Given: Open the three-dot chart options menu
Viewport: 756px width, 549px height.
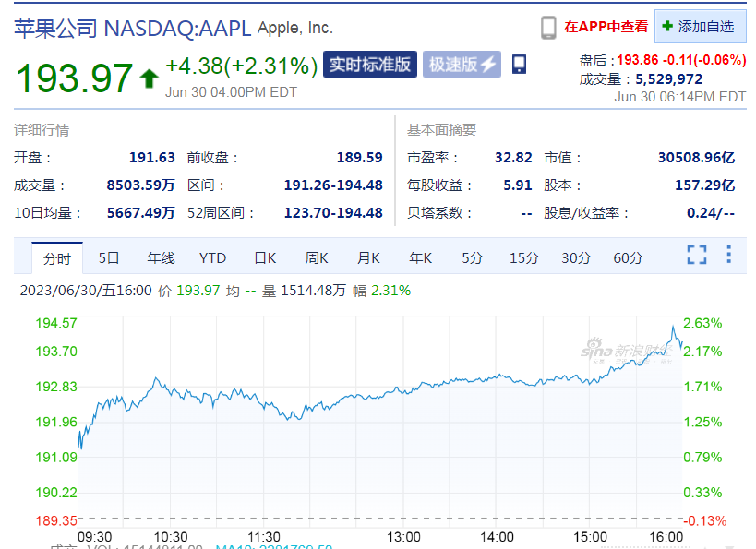Looking at the screenshot, I should click(x=729, y=255).
